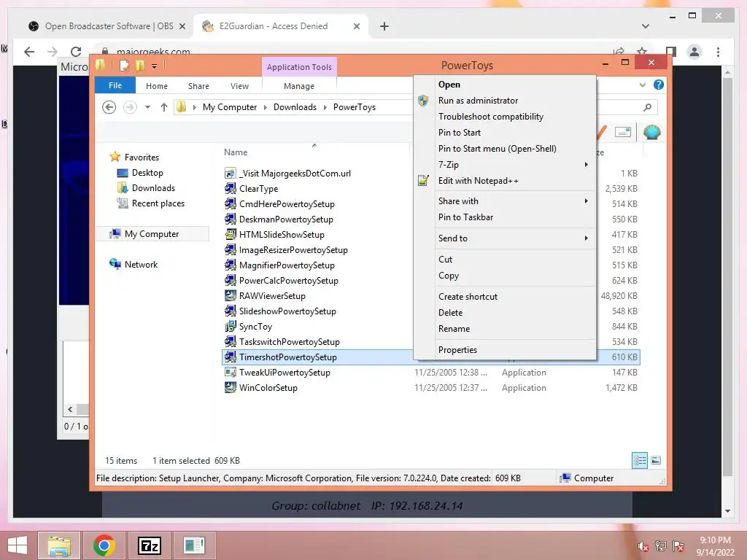Switch to Details view icon in status bar
The image size is (747, 560).
pyautogui.click(x=640, y=460)
